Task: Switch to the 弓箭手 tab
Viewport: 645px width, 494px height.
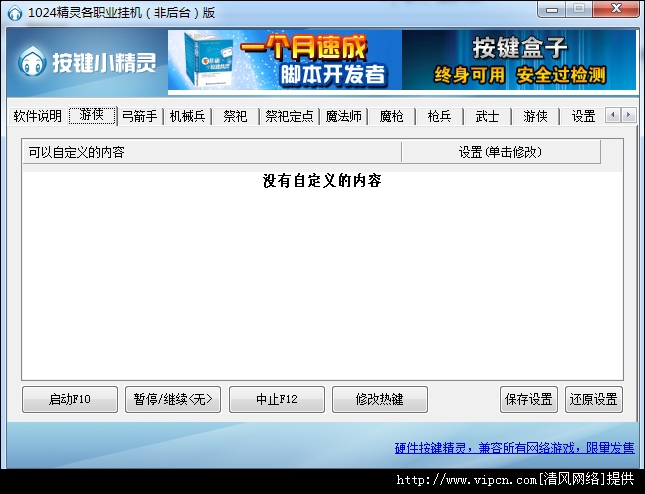Action: tap(140, 116)
